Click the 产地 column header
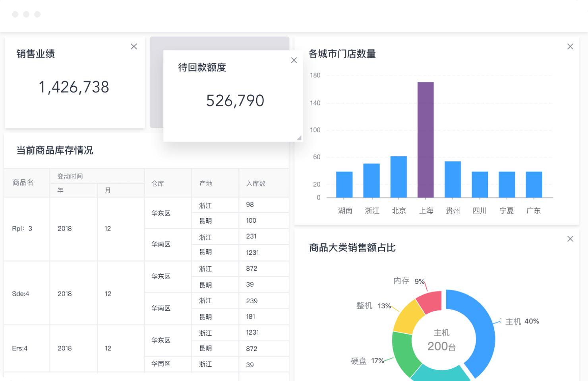Screen dimensions: 588x381 click(206, 183)
